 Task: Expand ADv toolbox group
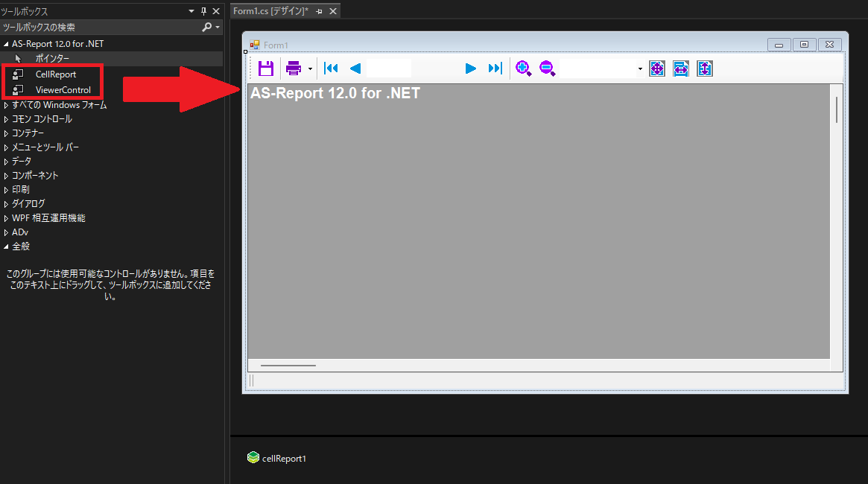click(x=6, y=232)
